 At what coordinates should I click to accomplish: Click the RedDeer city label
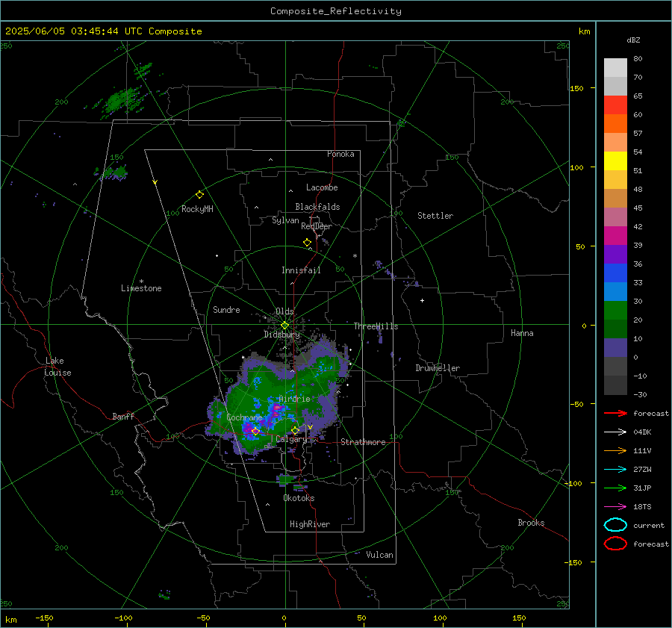pos(317,226)
